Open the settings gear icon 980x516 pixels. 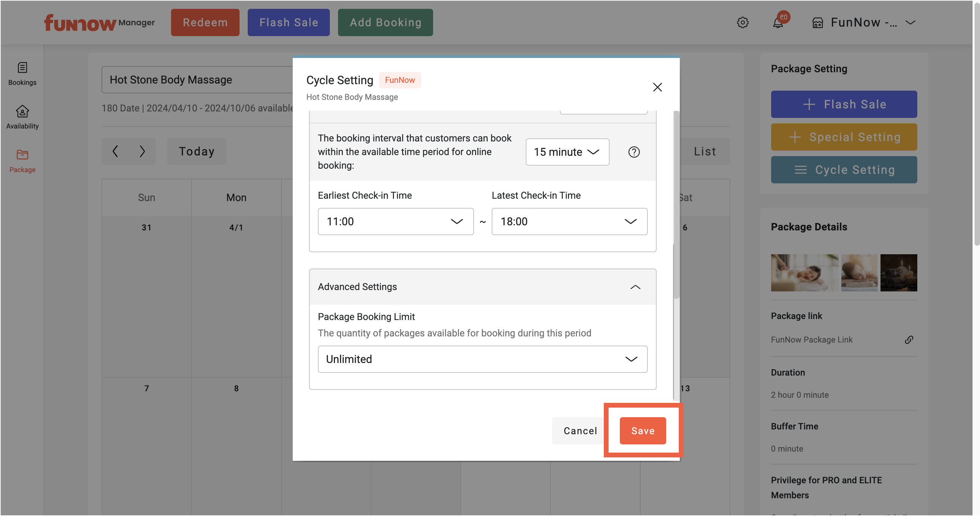point(742,22)
